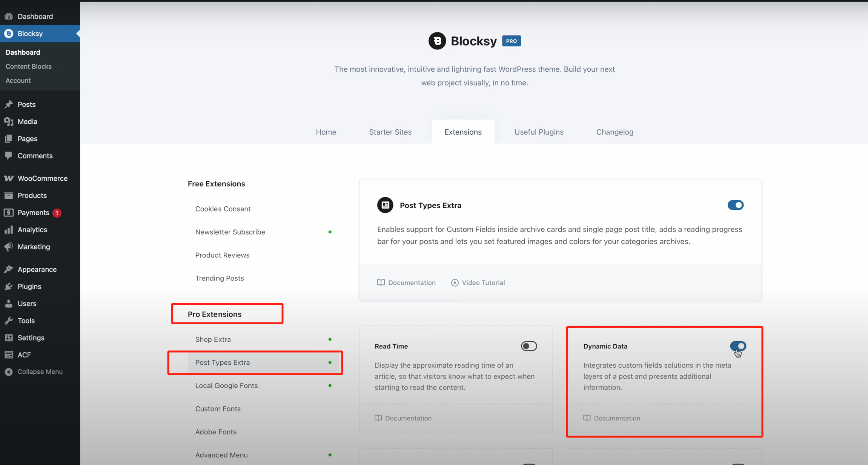Select the Media library icon
The image size is (868, 465).
9,121
